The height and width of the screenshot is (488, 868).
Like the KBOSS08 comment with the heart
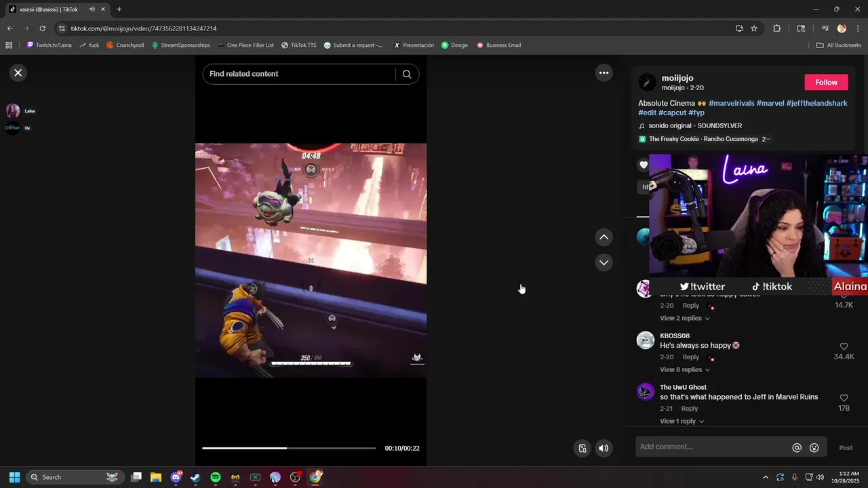844,346
